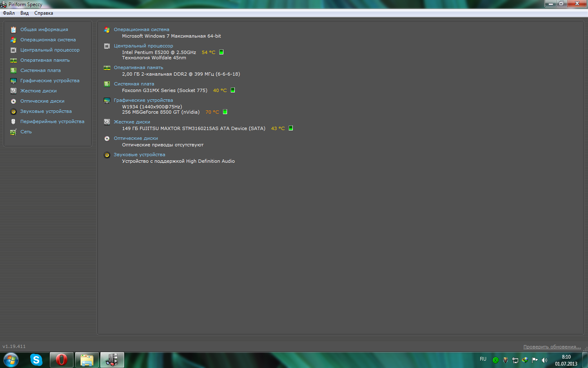
Task: Click the motherboard 40 °C temperature indicator square
Action: 233,90
